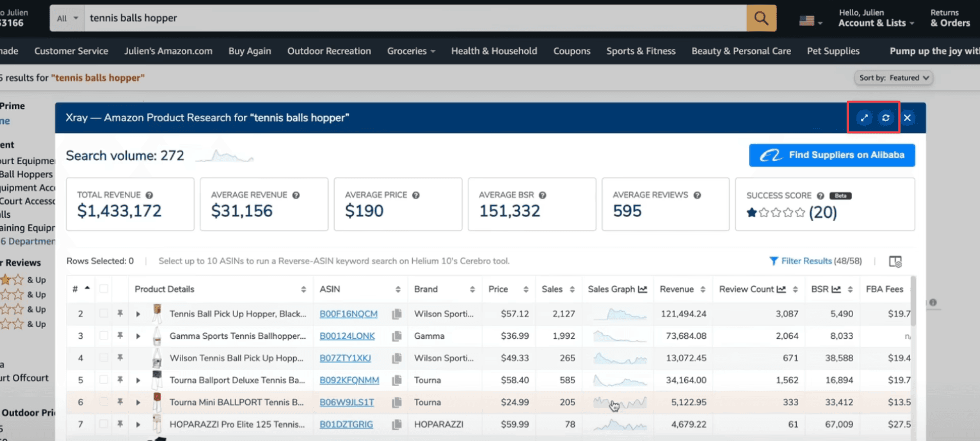Viewport: 980px width, 441px height.
Task: Open Customer Service nav item
Action: coord(71,51)
